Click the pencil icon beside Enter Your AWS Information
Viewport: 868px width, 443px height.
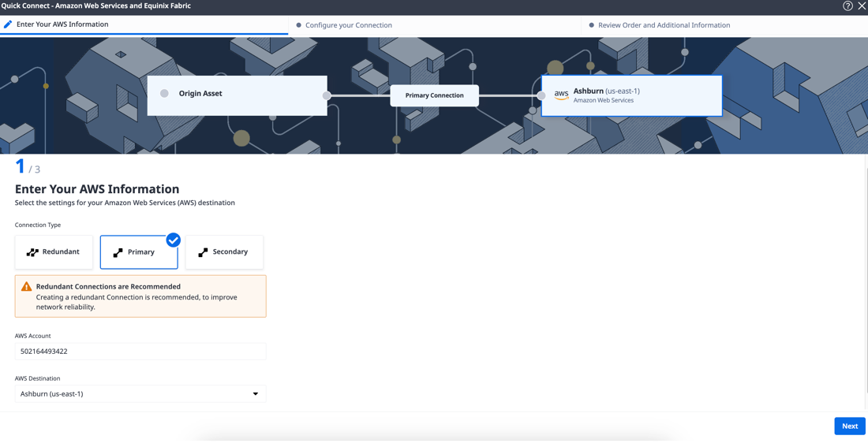8,24
